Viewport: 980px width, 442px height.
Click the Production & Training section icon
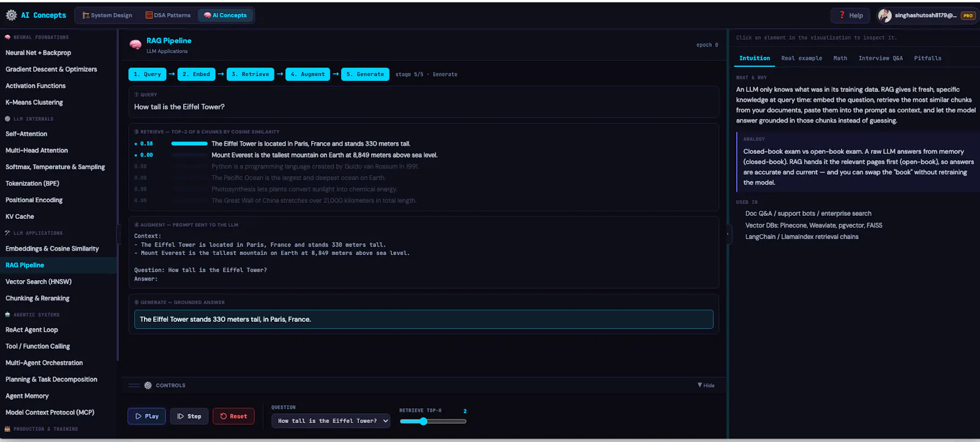click(x=7, y=429)
